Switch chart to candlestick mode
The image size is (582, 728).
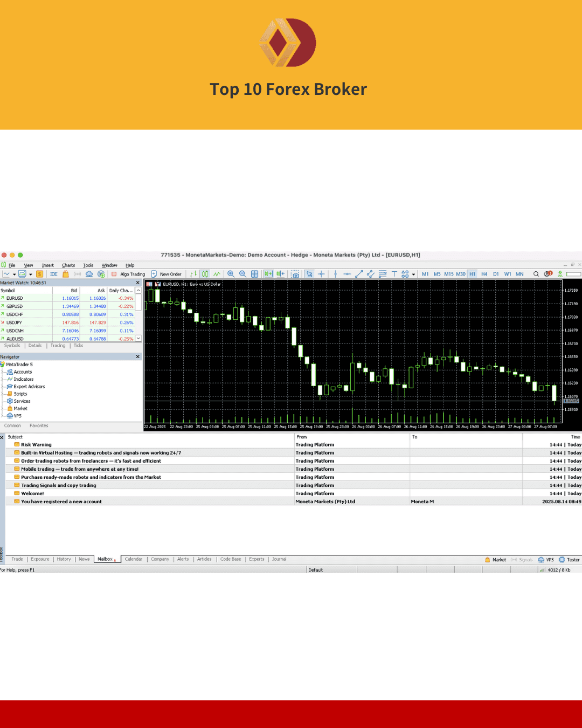pos(205,274)
